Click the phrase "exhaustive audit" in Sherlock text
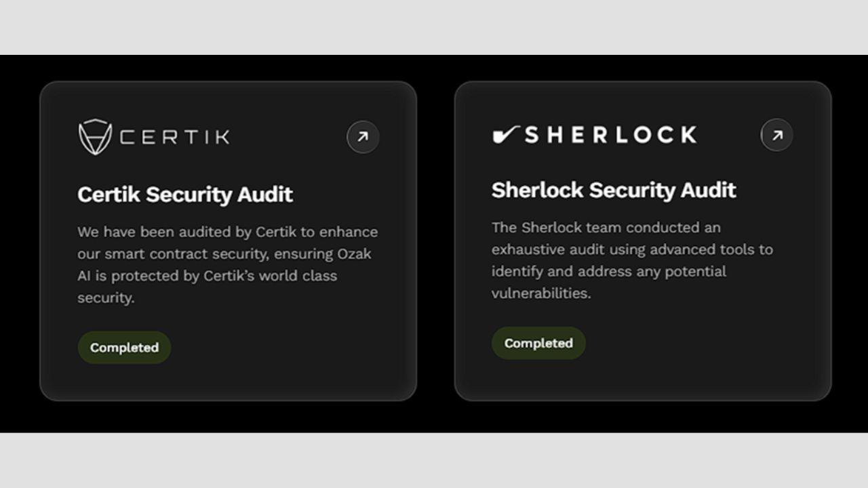 tap(548, 249)
